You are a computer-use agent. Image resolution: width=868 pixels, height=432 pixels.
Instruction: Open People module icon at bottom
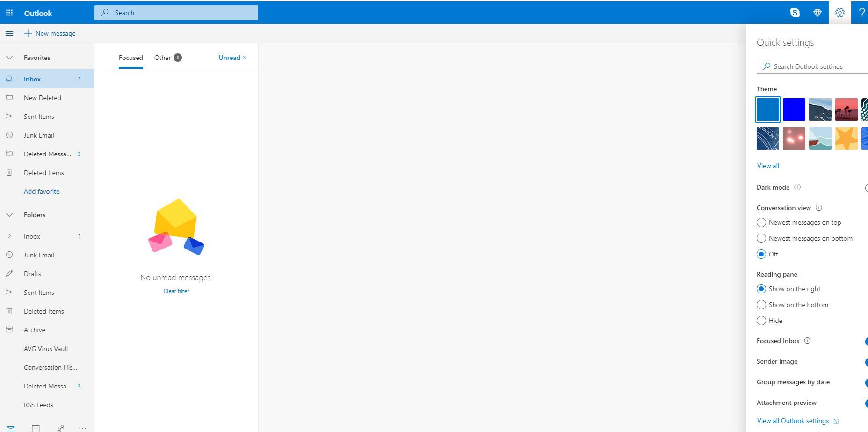point(60,428)
